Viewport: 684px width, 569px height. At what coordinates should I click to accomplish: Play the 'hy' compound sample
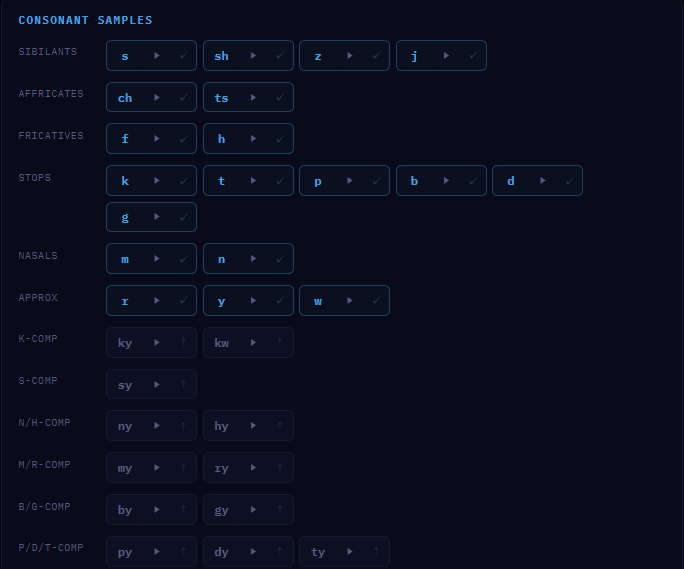tap(253, 425)
